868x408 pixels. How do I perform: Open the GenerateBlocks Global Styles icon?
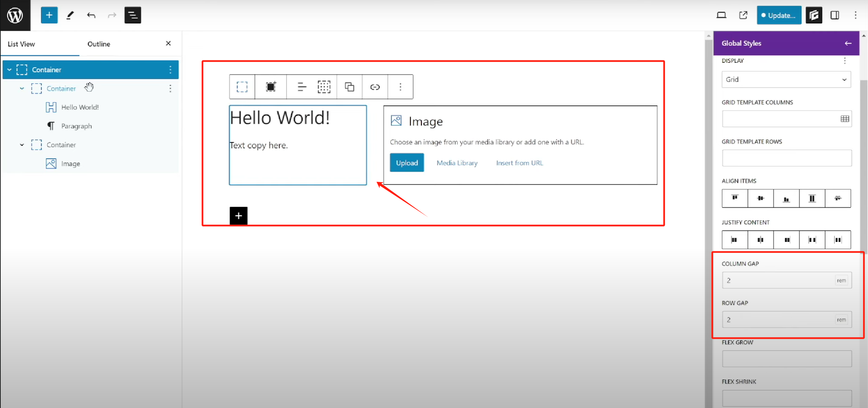click(x=814, y=15)
